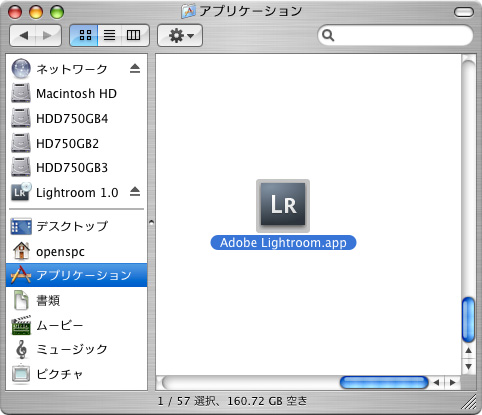Click the Back navigation arrow
482x415 pixels.
(x=23, y=35)
